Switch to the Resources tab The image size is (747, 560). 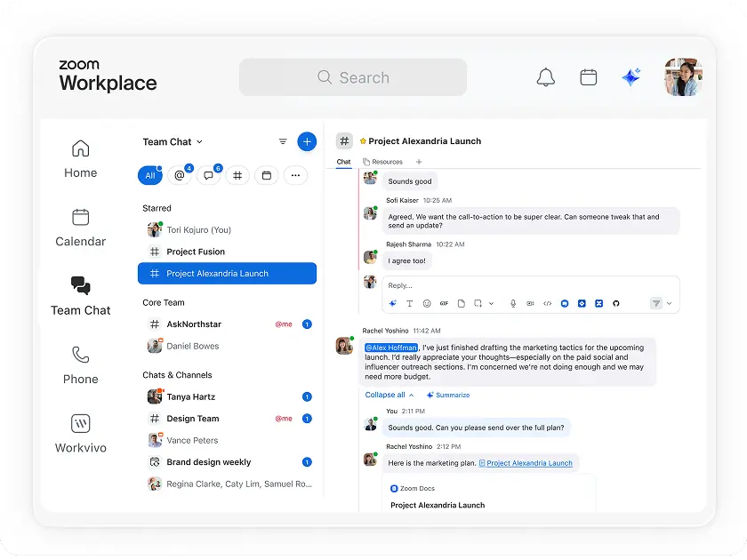388,162
